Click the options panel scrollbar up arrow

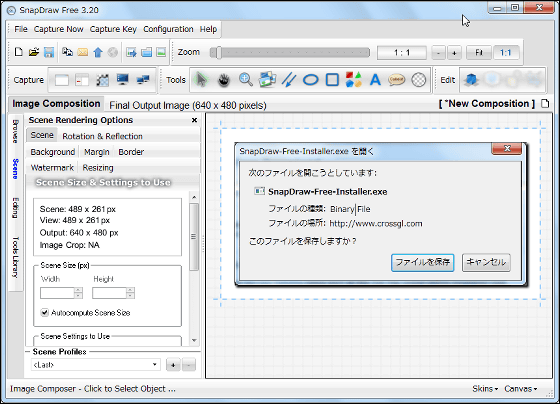coord(194,197)
